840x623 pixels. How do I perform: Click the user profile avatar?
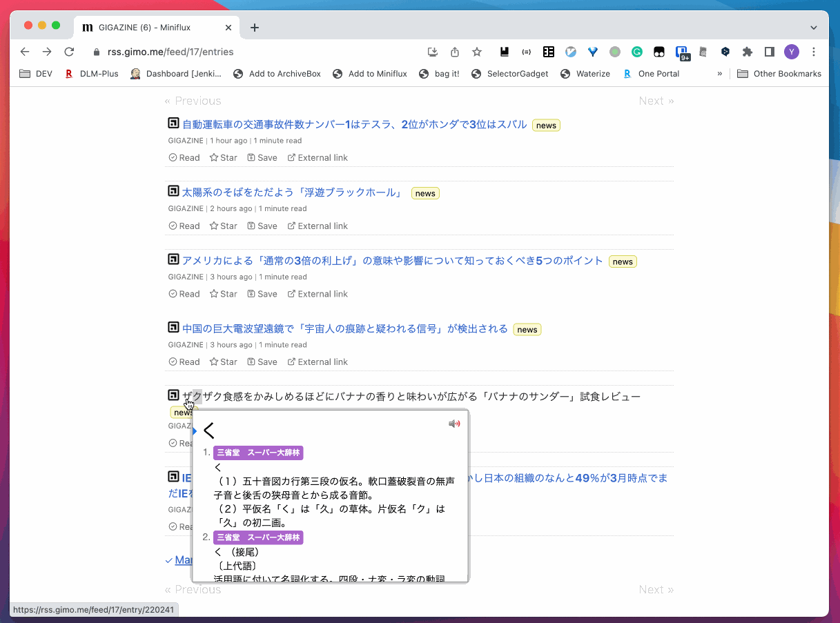[x=792, y=52]
